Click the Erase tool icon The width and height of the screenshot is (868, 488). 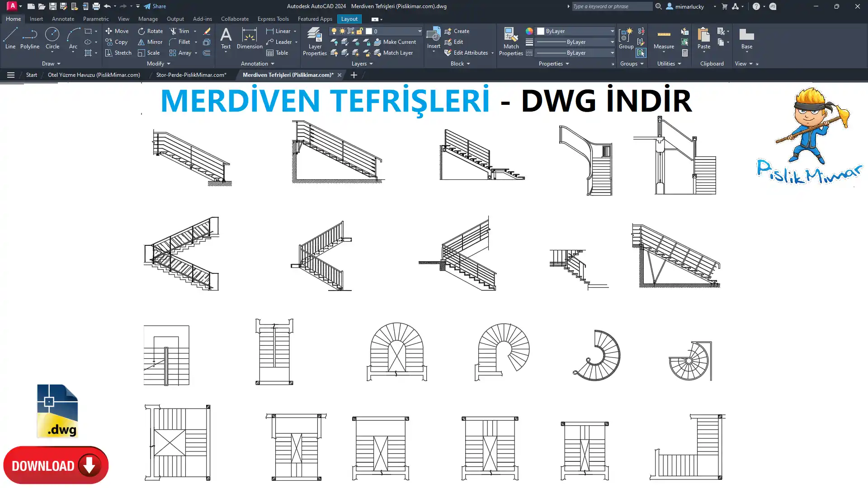coord(207,31)
